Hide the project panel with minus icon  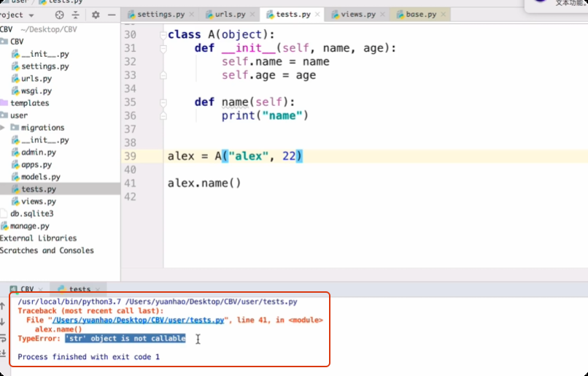(x=112, y=15)
